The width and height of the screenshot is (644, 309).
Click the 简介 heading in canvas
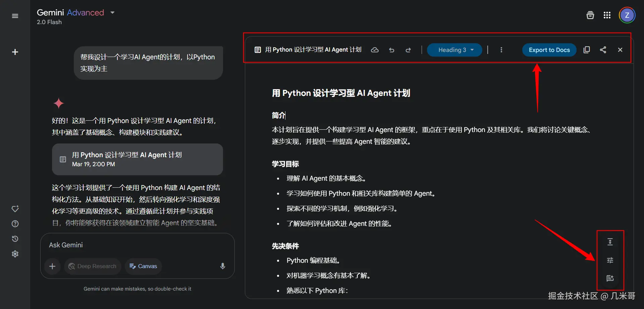click(x=278, y=115)
